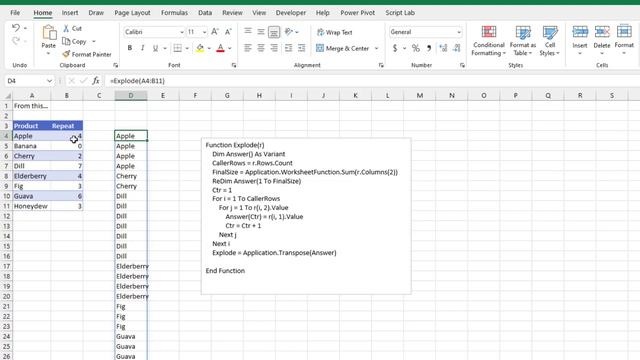Apply Accounting dollar number format
The height and width of the screenshot is (360, 640).
coord(395,48)
